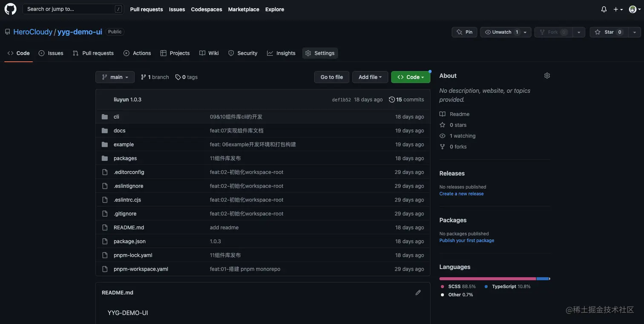
Task: Star this repository
Action: click(609, 32)
